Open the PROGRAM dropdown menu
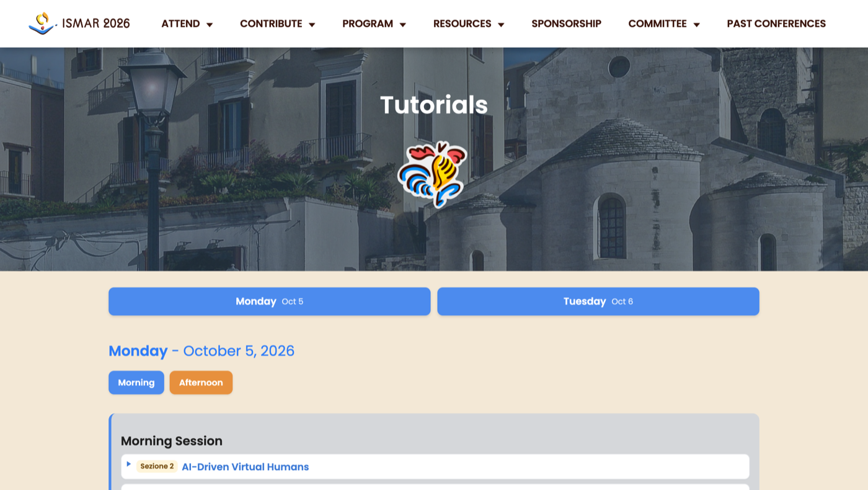This screenshot has width=868, height=490. coord(374,24)
